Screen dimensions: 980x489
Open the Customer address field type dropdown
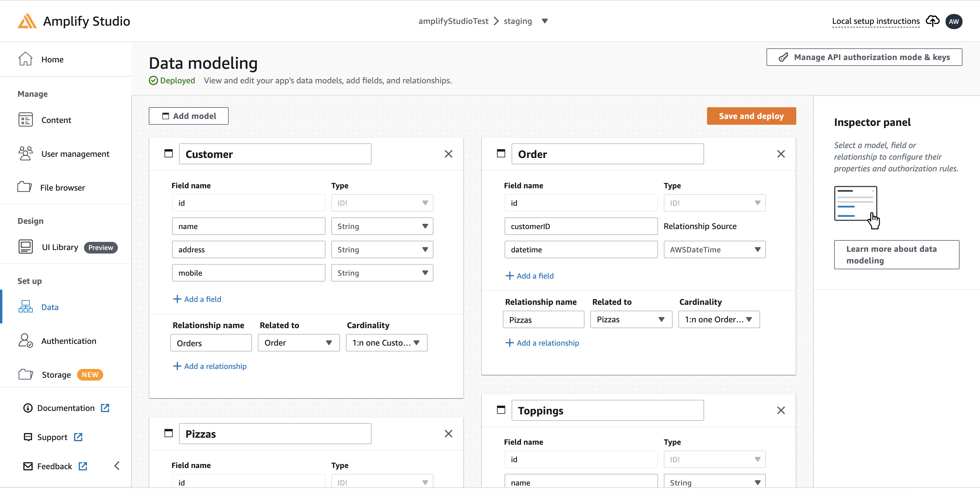[382, 249]
